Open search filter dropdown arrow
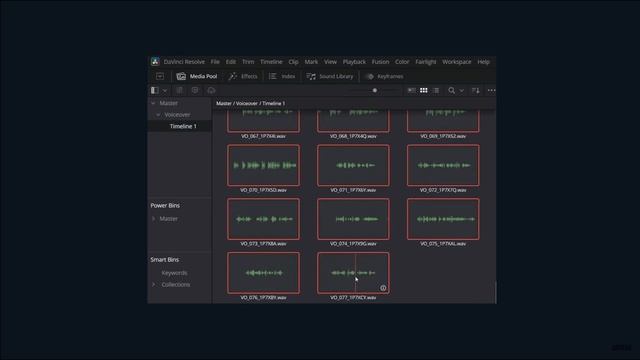Viewport: 640px width, 360px height. click(462, 91)
